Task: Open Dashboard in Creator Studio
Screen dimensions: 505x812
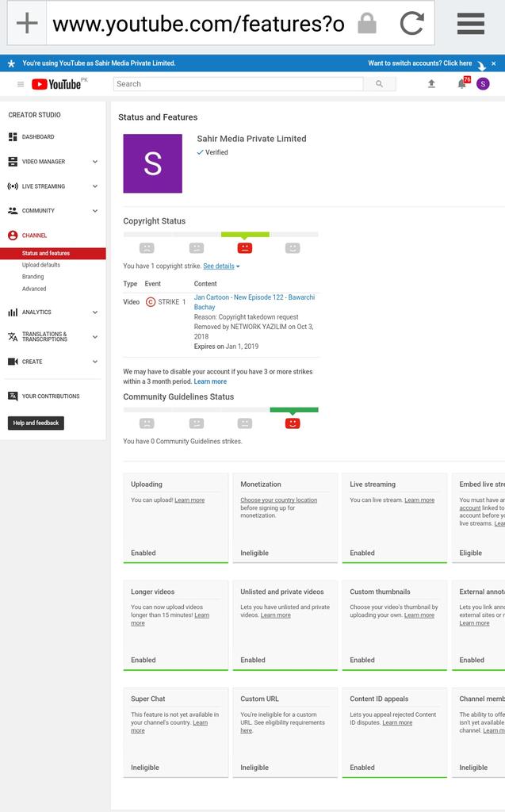Action: [38, 136]
